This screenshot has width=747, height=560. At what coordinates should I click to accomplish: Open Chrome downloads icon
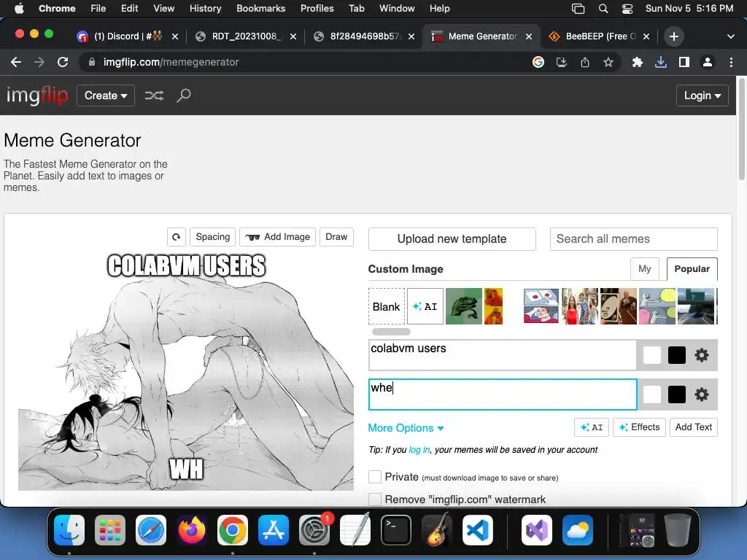click(x=661, y=62)
